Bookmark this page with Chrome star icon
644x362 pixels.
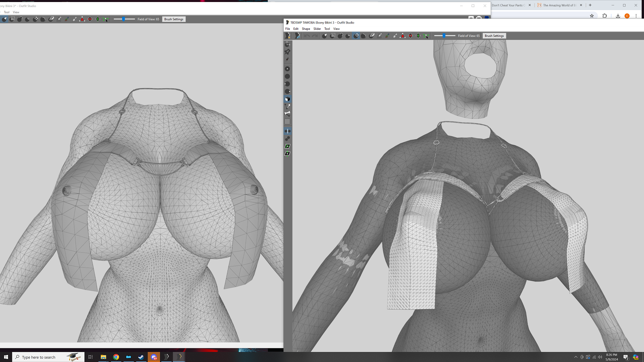click(x=592, y=16)
